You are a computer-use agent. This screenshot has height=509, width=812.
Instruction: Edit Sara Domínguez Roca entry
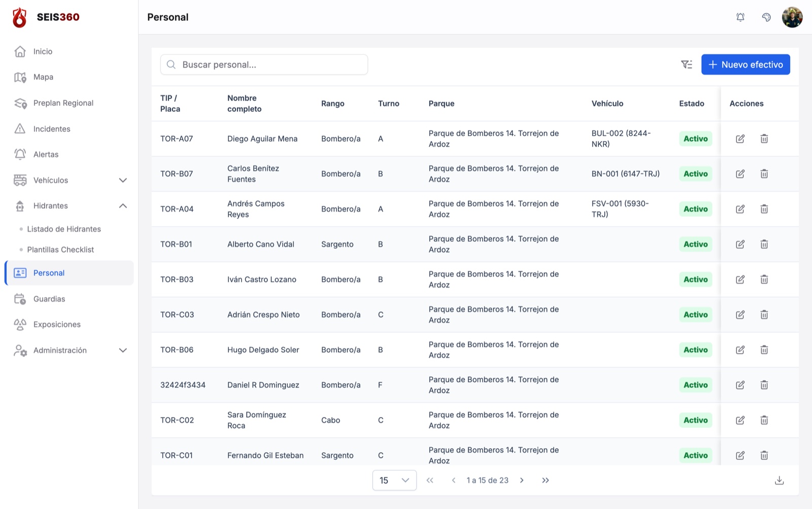[x=740, y=420]
